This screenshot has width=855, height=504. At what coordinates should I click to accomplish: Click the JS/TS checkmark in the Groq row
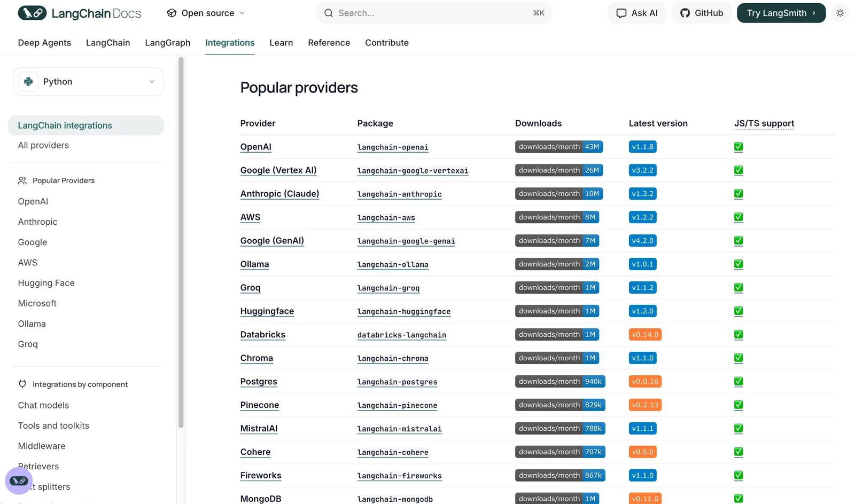pyautogui.click(x=739, y=288)
